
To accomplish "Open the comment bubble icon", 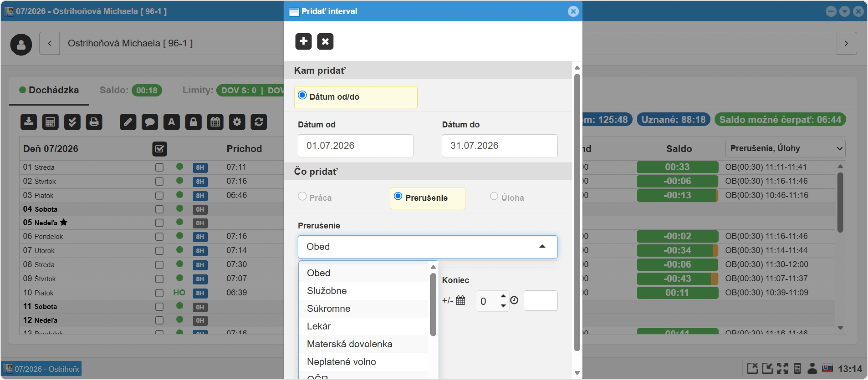I will tap(150, 122).
